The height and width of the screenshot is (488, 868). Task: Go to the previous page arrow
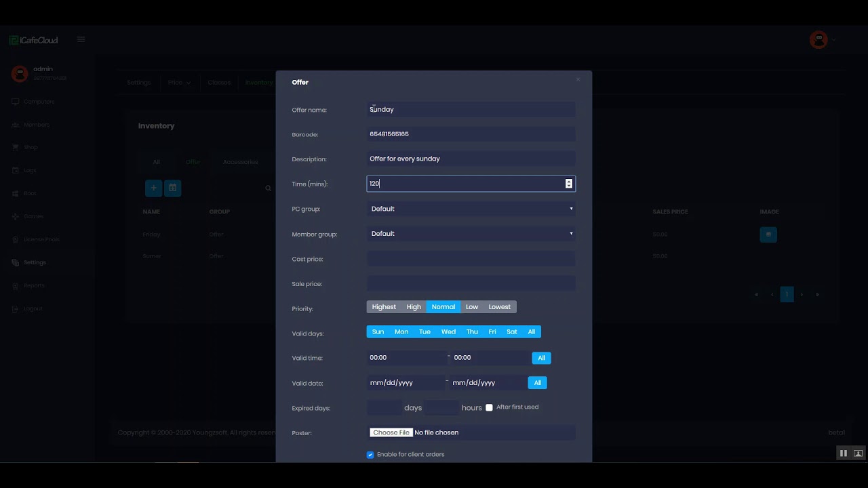point(772,294)
